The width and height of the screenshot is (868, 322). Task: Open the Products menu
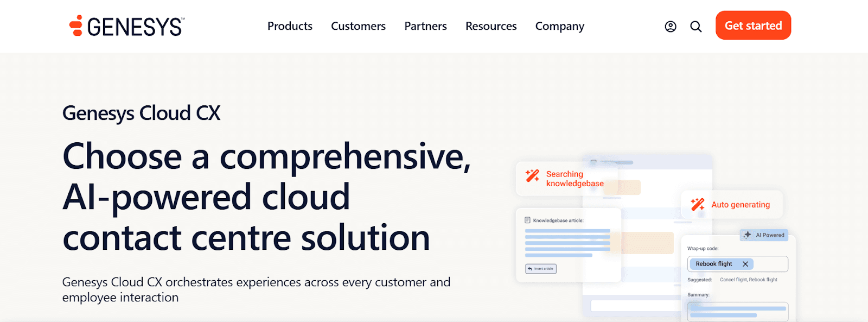(290, 26)
